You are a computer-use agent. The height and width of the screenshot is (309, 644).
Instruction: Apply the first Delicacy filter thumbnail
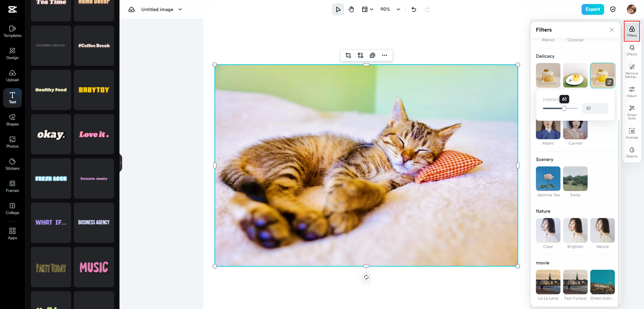pos(548,75)
